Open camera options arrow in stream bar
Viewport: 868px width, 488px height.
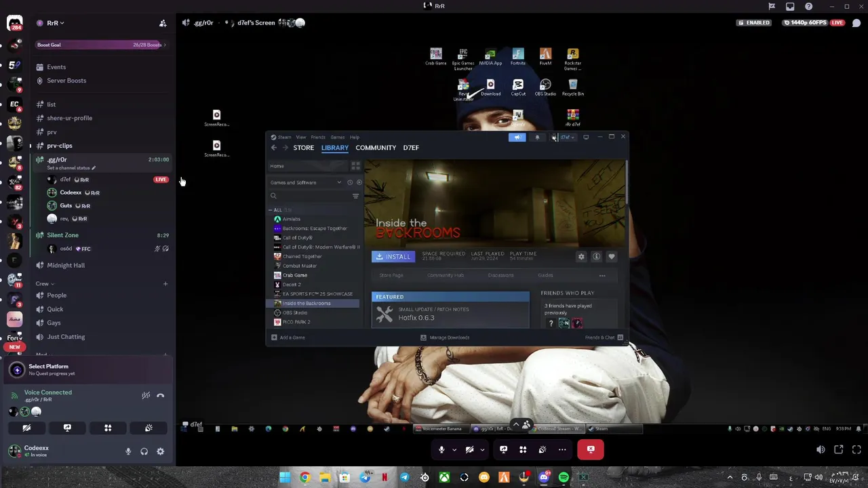(x=482, y=449)
